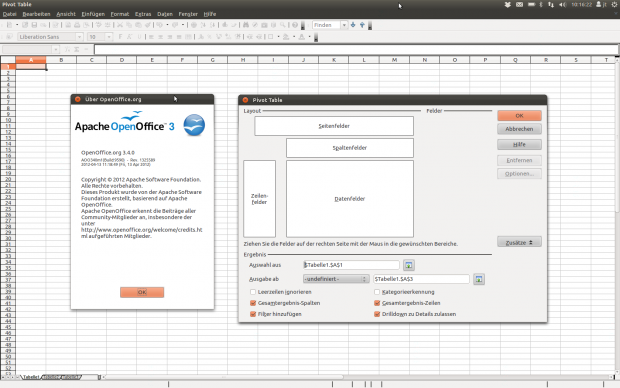The width and height of the screenshot is (620, 388).
Task: Open the Daten menu
Action: tap(165, 14)
